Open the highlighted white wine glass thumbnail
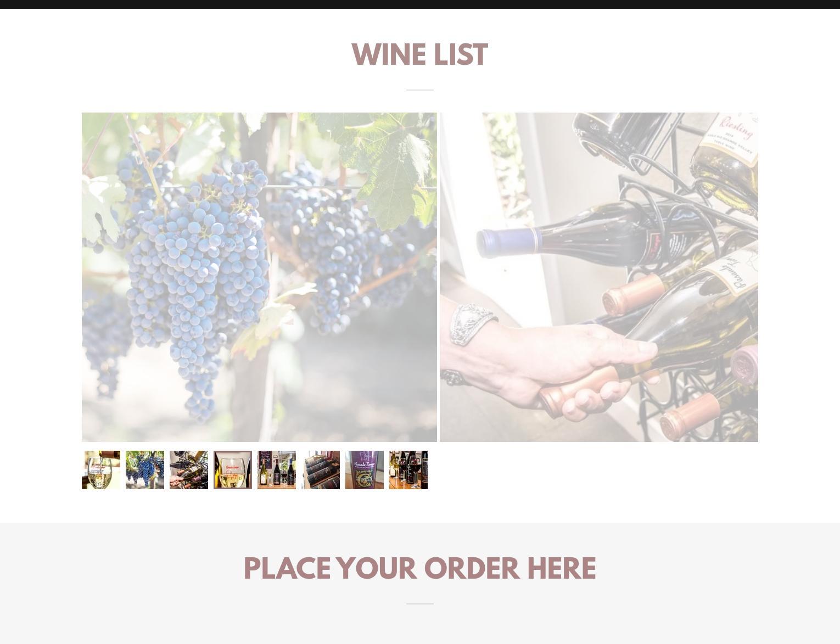This screenshot has width=840, height=644. pyautogui.click(x=233, y=470)
